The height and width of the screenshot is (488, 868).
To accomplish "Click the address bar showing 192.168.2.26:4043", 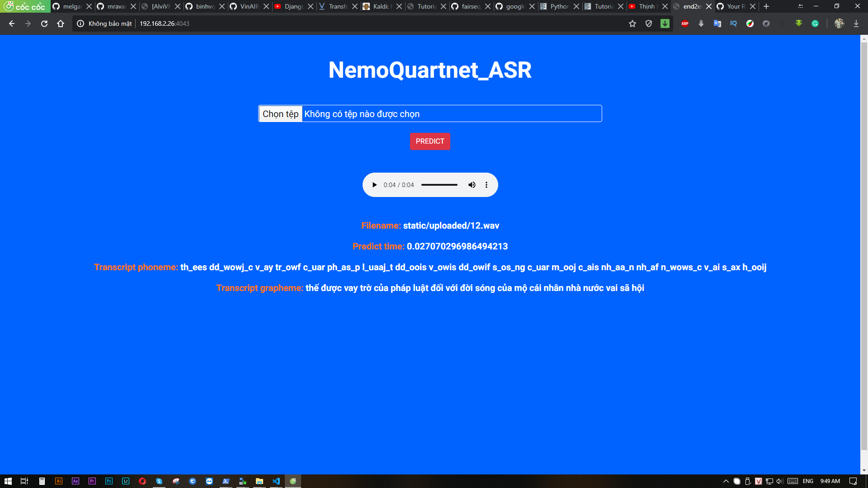I will click(x=165, y=23).
